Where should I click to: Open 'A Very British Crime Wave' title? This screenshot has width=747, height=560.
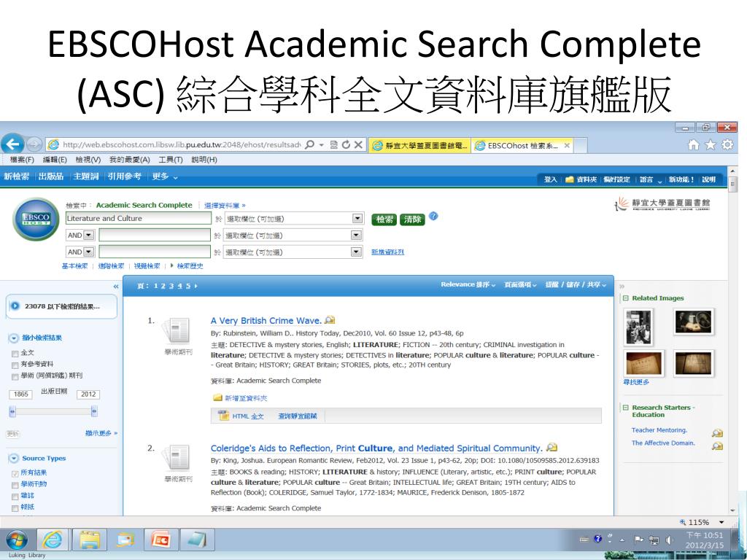266,321
